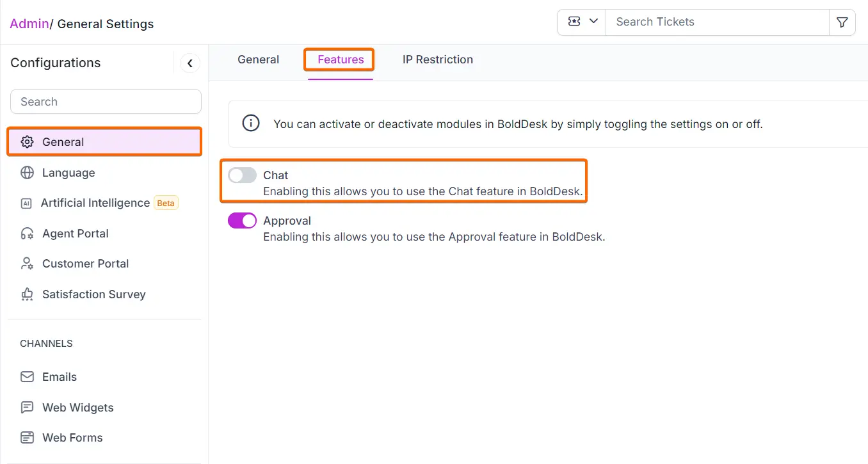Click the Satisfaction Survey thumbs-up icon

tap(27, 294)
